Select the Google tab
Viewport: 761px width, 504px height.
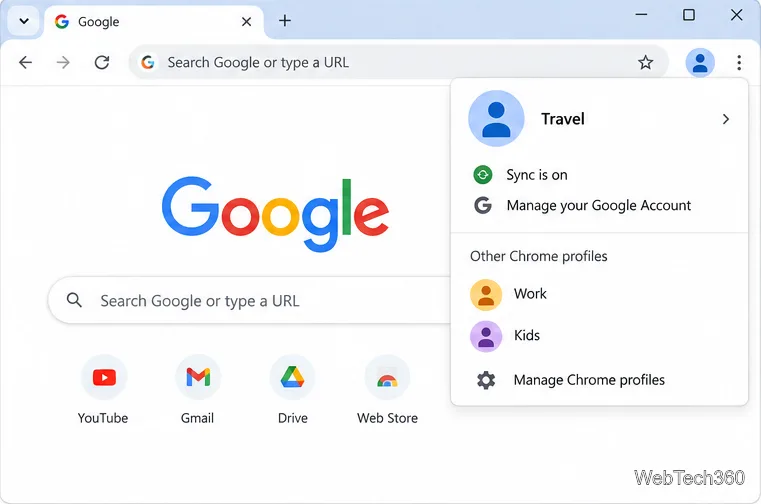tap(154, 22)
